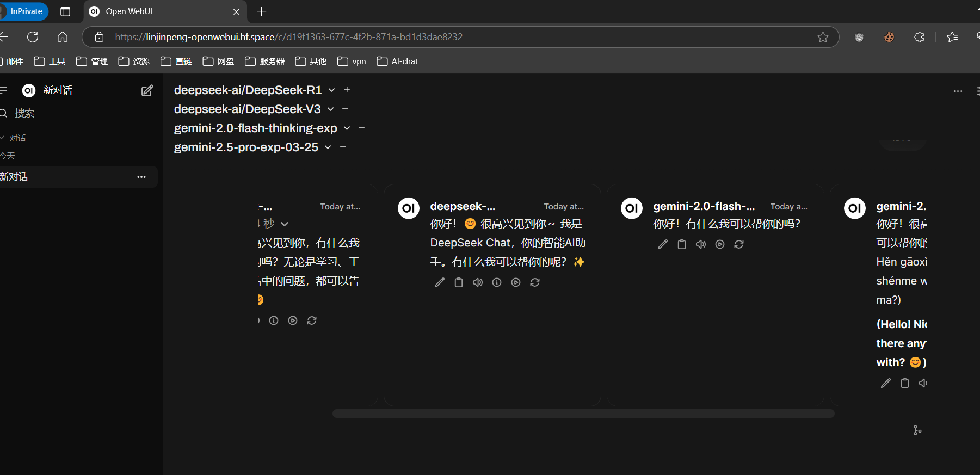Click the gemini-2.0-flash-... response name
This screenshot has width=980, height=475.
coord(704,206)
